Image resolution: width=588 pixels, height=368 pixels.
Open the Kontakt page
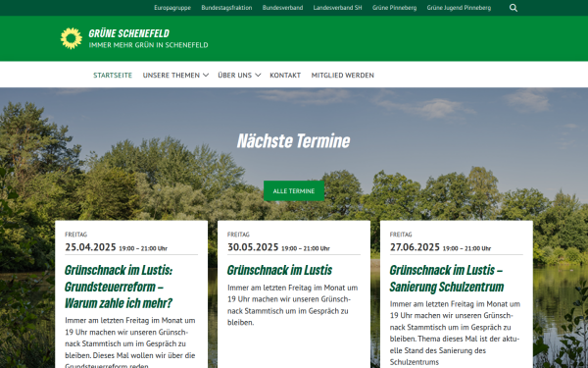click(x=285, y=76)
